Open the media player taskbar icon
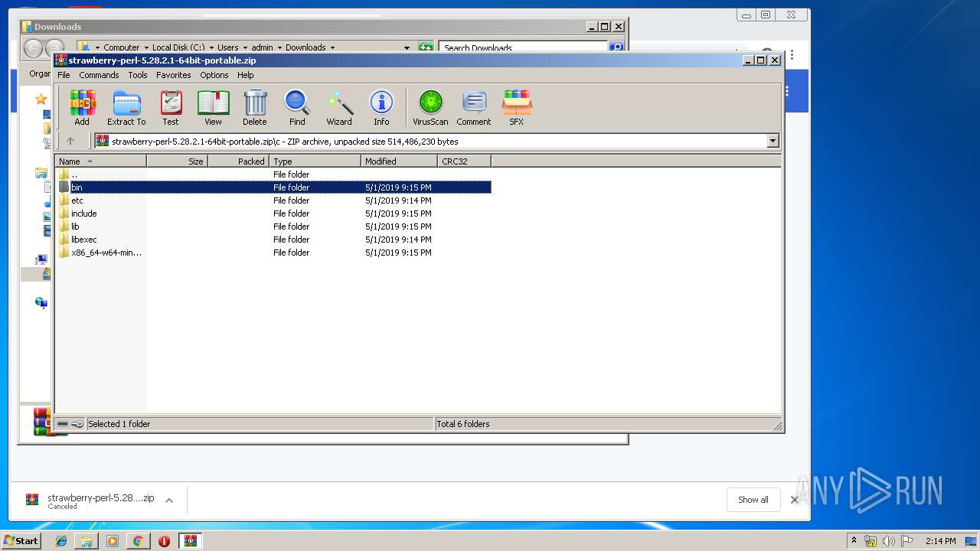980x551 pixels. pyautogui.click(x=113, y=541)
